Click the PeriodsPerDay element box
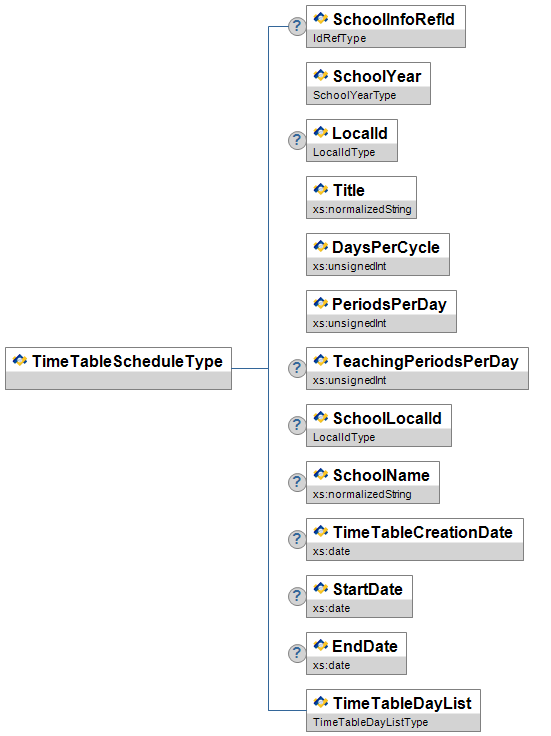This screenshot has height=736, width=551. coord(381,312)
